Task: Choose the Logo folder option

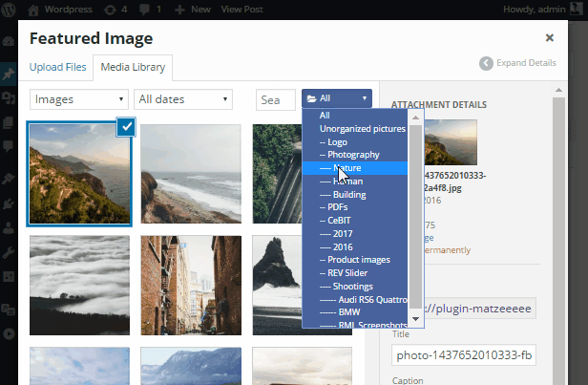Action: (x=355, y=142)
